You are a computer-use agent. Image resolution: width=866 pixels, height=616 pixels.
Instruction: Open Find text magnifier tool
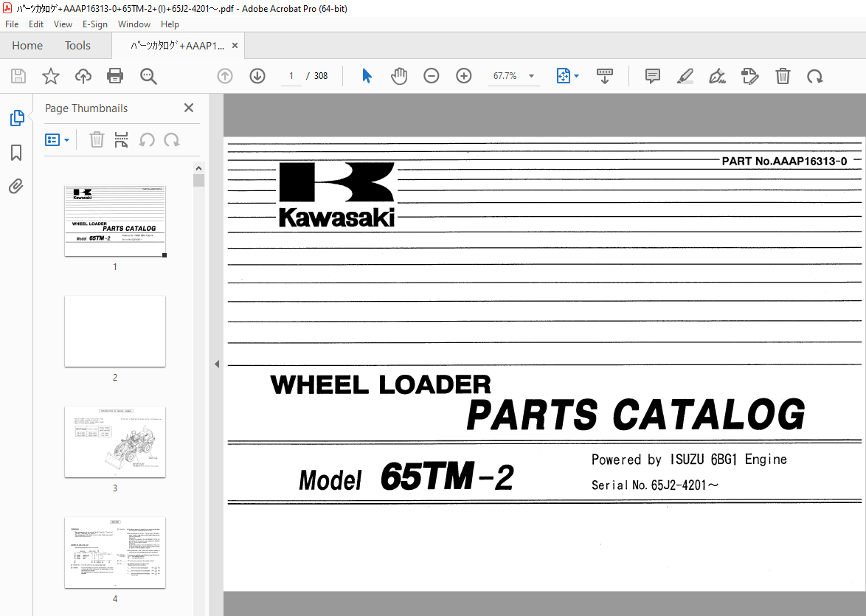[148, 76]
